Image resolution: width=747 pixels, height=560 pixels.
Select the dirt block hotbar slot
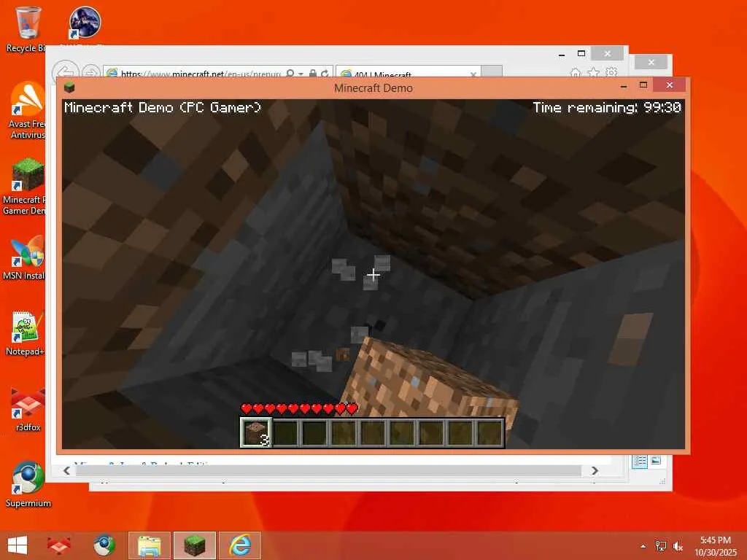click(x=256, y=432)
